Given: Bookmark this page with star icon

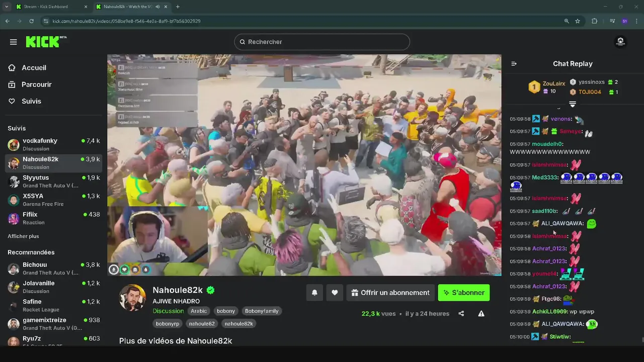Looking at the screenshot, I should 578,21.
